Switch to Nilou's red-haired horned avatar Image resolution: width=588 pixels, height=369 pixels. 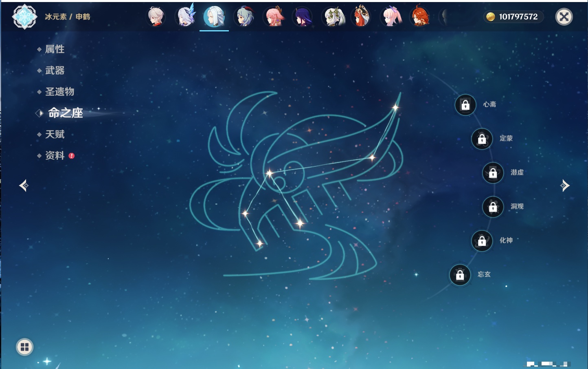pos(362,16)
